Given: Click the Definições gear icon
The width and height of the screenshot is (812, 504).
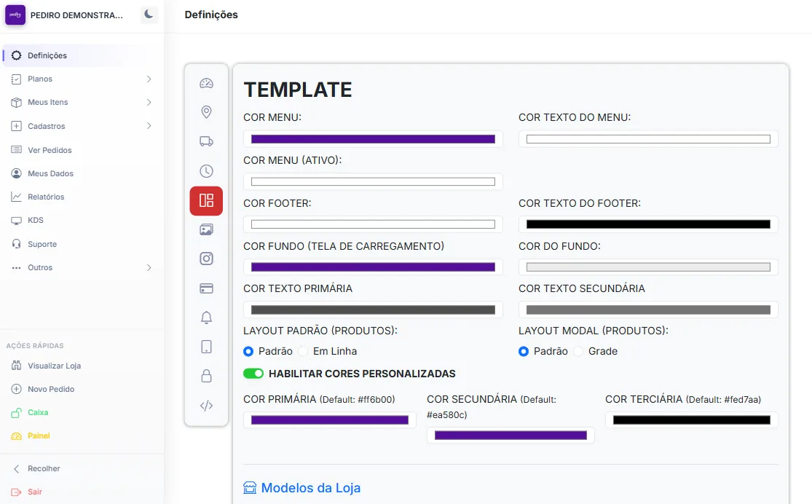Looking at the screenshot, I should [x=17, y=55].
